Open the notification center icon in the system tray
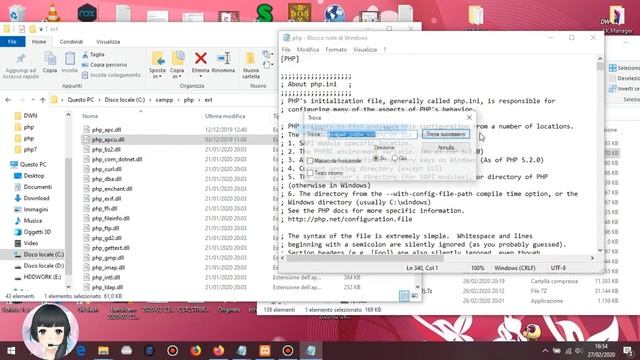Viewport: 640px width, 360px height. 628,351
